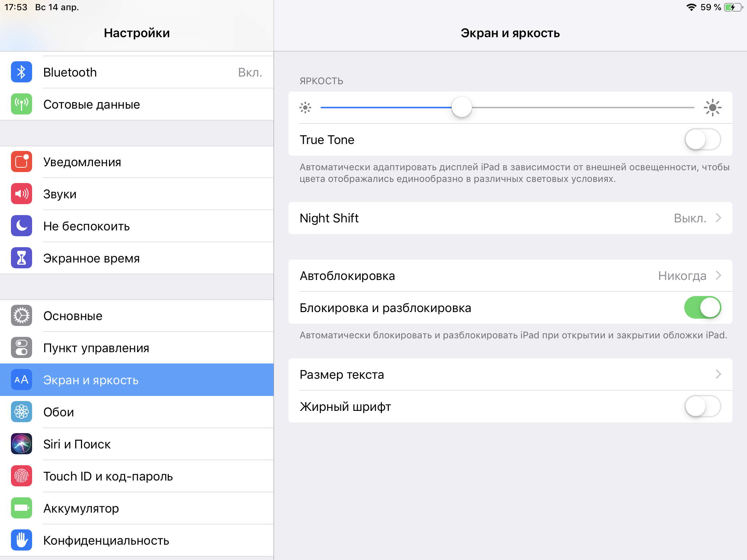Expand Автоблокировка options set to Никогда

[x=510, y=276]
